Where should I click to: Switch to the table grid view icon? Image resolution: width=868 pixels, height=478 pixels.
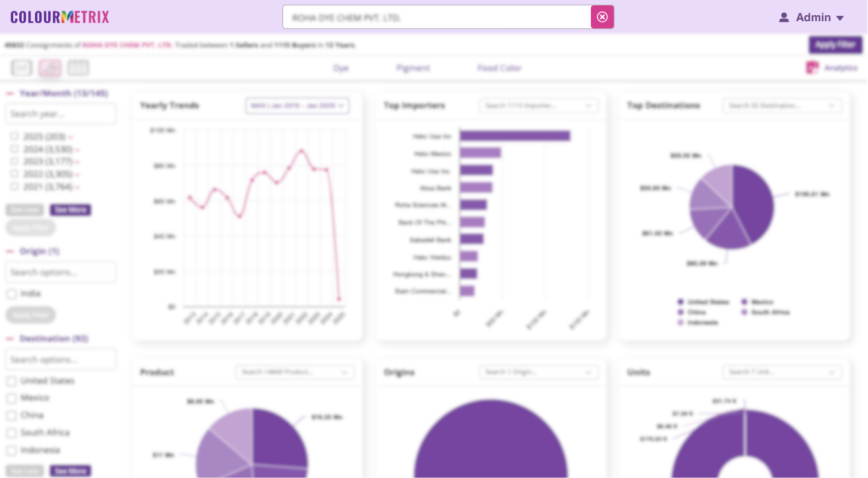point(78,68)
